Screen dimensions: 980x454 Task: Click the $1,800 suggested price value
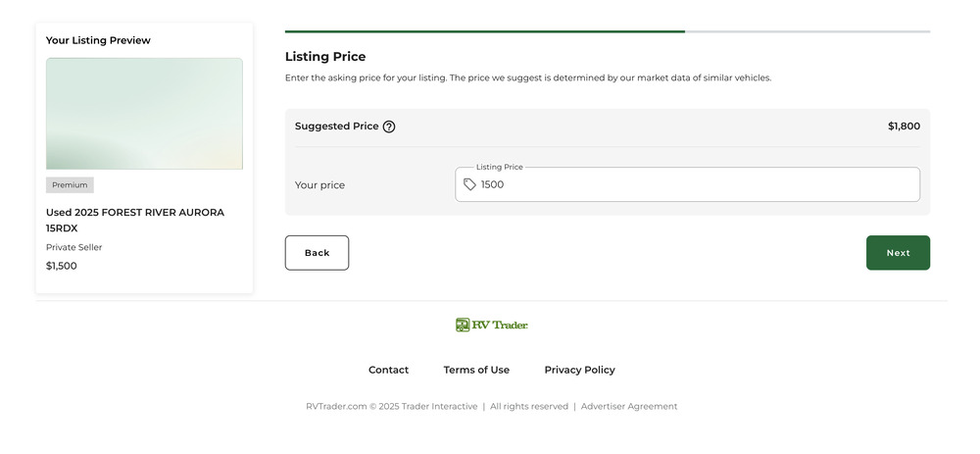pos(904,126)
